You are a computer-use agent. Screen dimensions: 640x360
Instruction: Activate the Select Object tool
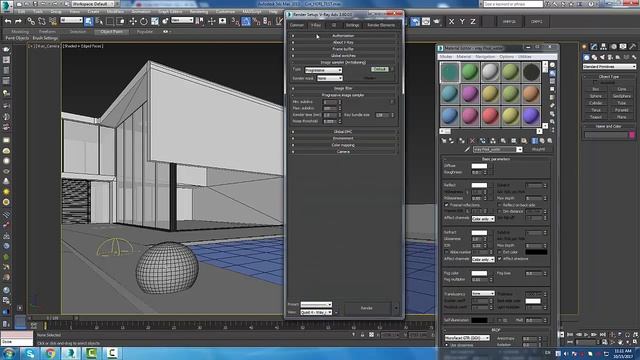point(89,21)
